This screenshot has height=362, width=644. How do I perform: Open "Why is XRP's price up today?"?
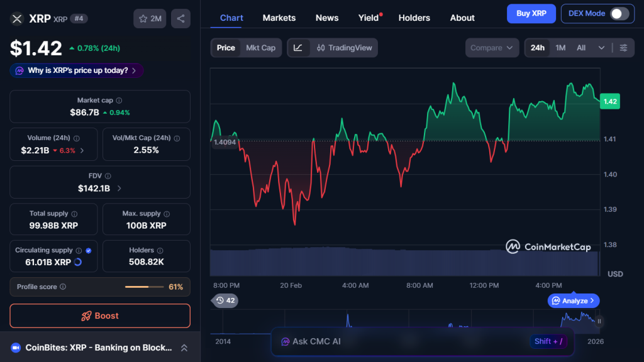click(x=77, y=70)
